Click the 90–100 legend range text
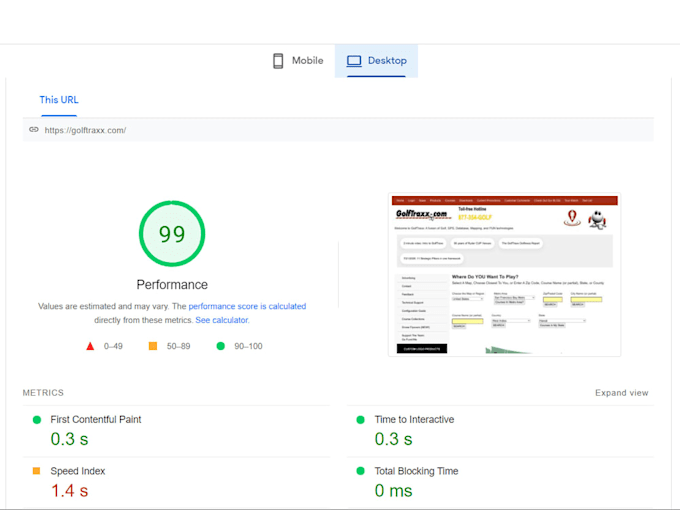The height and width of the screenshot is (510, 680). [248, 346]
